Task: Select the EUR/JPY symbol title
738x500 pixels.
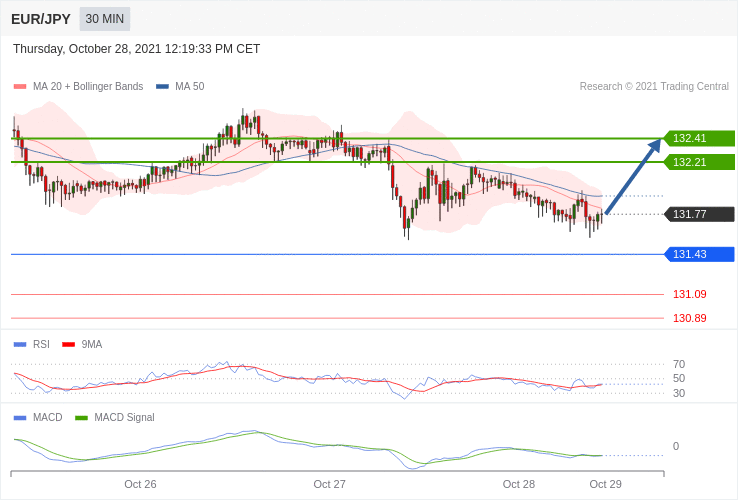Action: [x=41, y=19]
